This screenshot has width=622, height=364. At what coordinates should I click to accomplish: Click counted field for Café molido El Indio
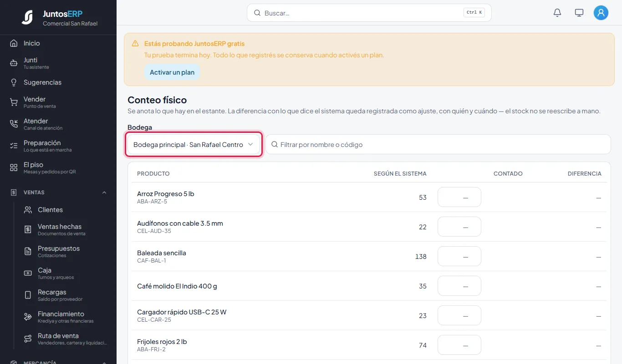pos(459,286)
